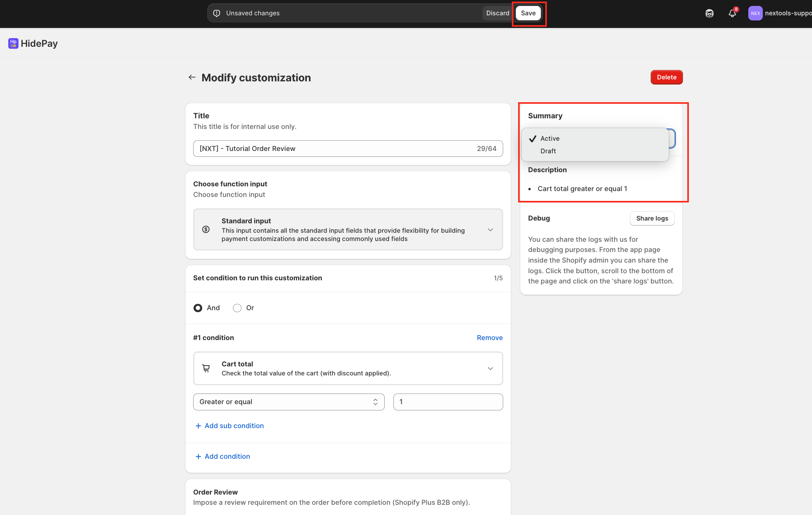The width and height of the screenshot is (812, 515).
Task: Save the unsaved changes
Action: (x=528, y=13)
